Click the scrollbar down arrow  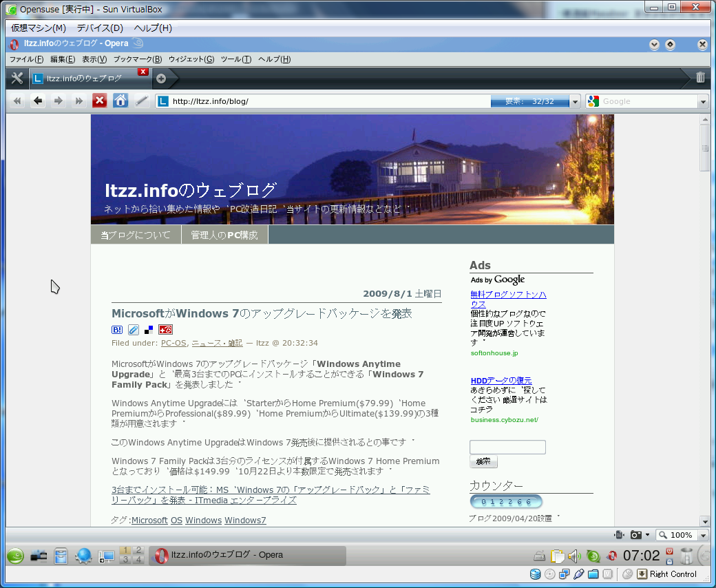(x=705, y=521)
